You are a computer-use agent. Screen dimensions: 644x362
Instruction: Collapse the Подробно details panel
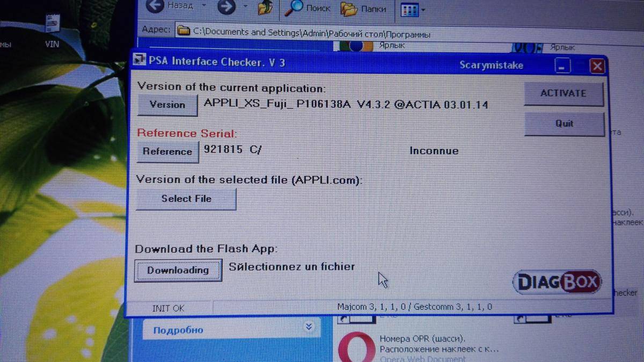[x=309, y=326]
